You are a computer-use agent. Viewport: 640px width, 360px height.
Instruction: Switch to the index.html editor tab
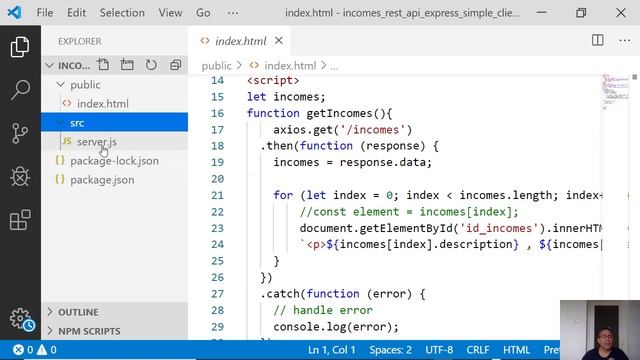click(241, 41)
